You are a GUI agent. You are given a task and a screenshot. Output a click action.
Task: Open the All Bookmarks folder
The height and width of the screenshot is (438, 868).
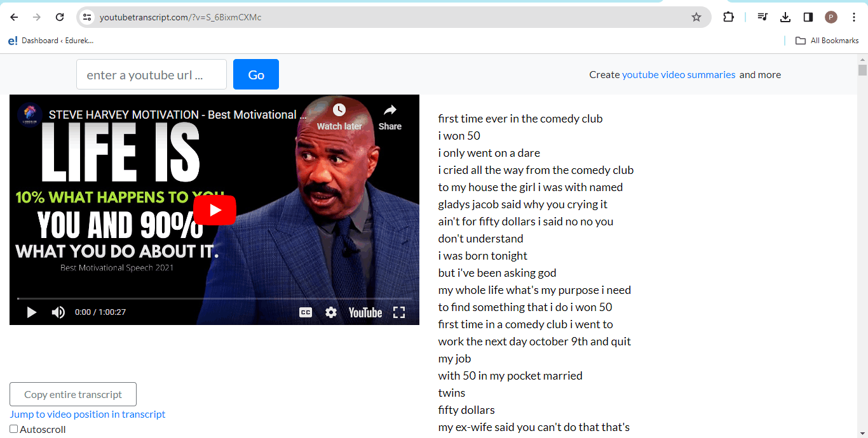[827, 41]
